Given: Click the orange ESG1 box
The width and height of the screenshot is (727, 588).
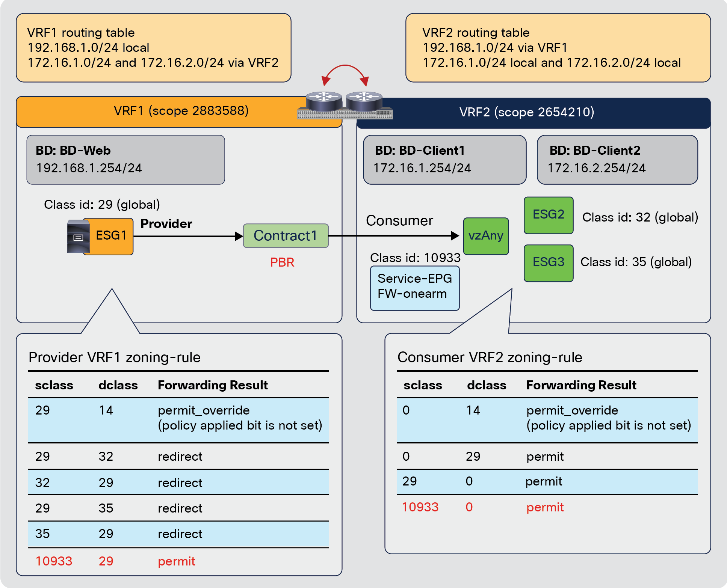Looking at the screenshot, I should pyautogui.click(x=111, y=236).
